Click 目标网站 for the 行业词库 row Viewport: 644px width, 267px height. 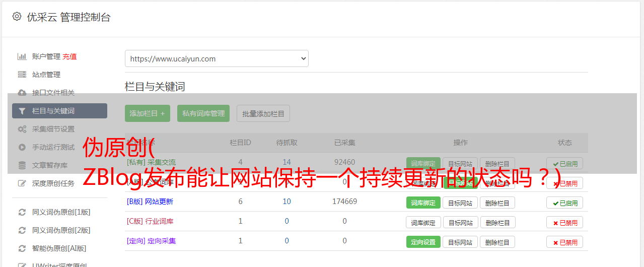pyautogui.click(x=460, y=222)
